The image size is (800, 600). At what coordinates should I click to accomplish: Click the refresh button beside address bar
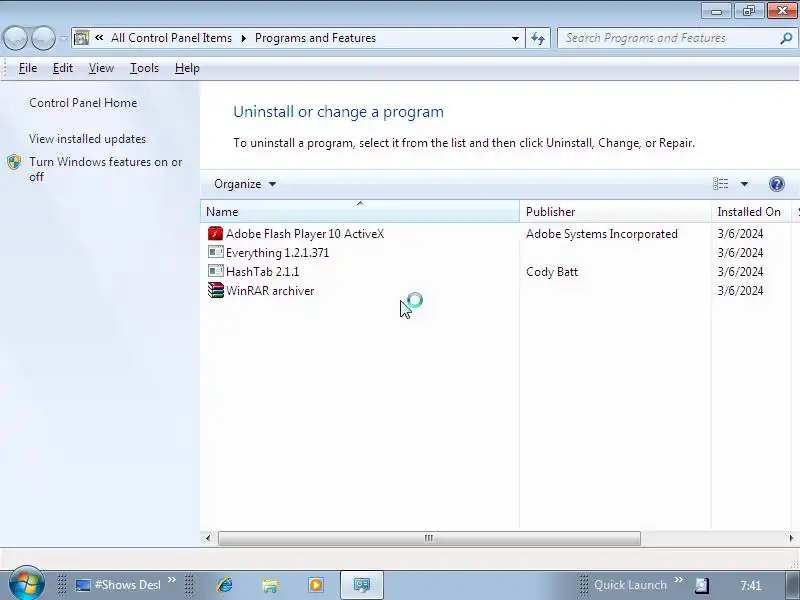538,38
